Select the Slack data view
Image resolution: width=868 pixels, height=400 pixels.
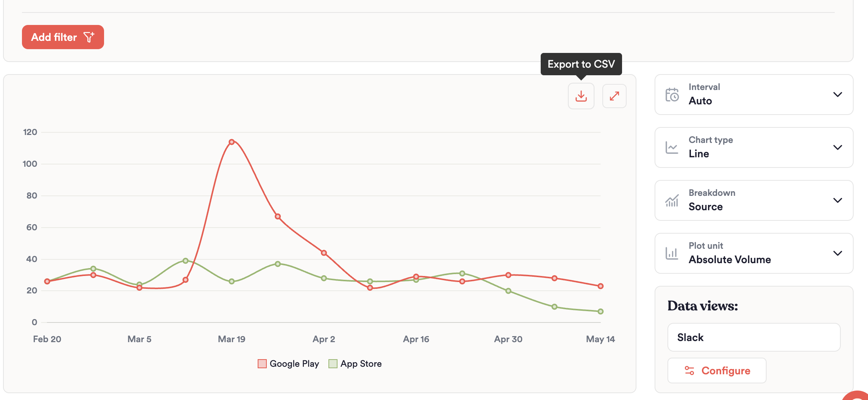point(754,337)
